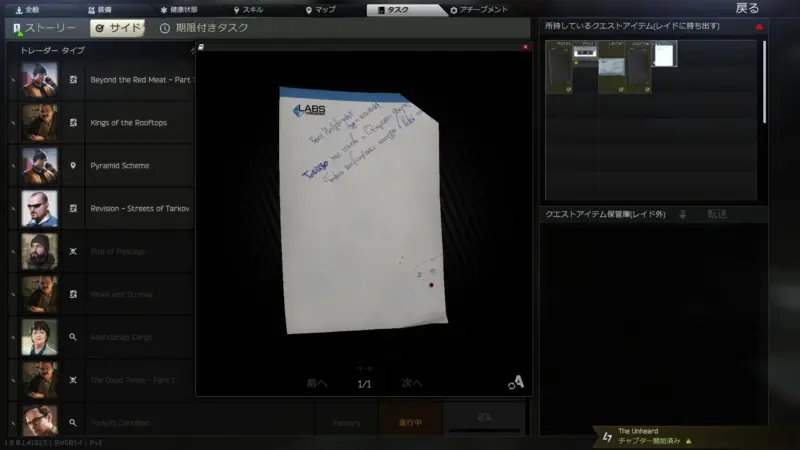Toggle the サイド (Side) task filter
The image size is (800, 450).
117,28
